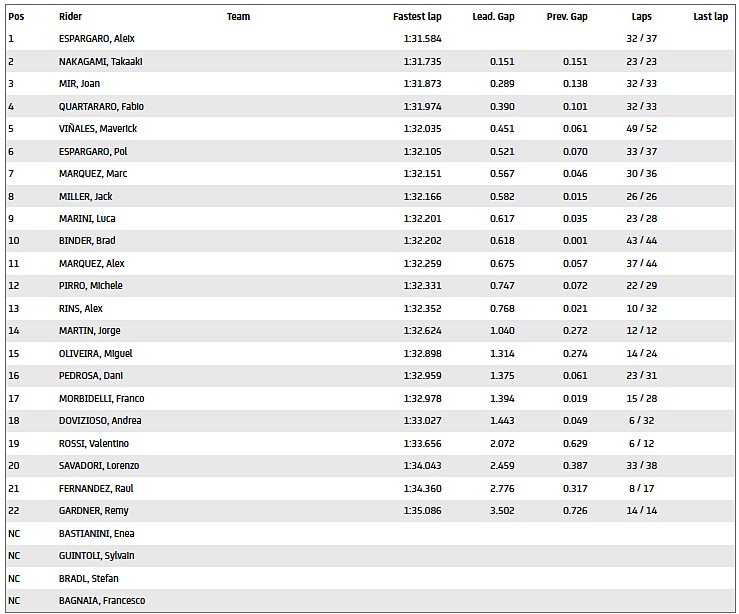Viewport: 739px width, 614px height.
Task: Select the Fastest lap column header
Action: [417, 17]
